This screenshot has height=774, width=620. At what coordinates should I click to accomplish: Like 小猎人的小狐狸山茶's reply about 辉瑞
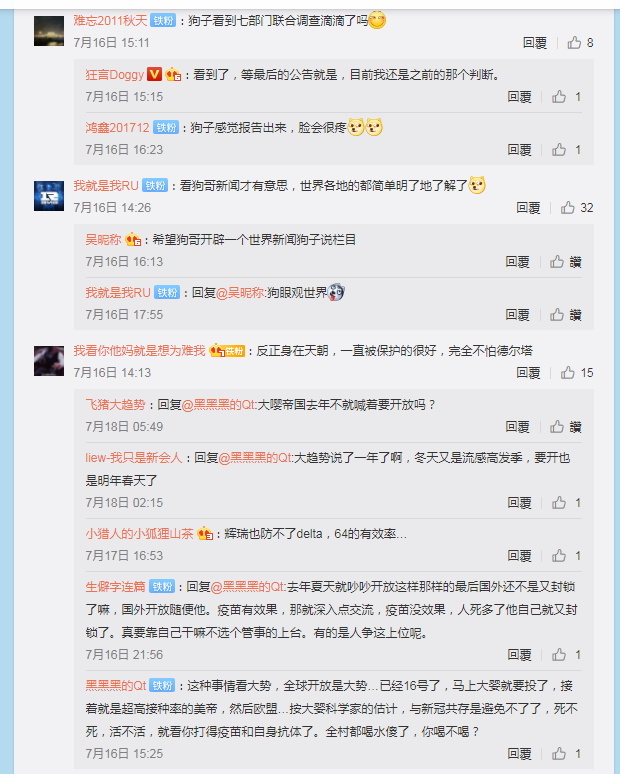click(559, 556)
